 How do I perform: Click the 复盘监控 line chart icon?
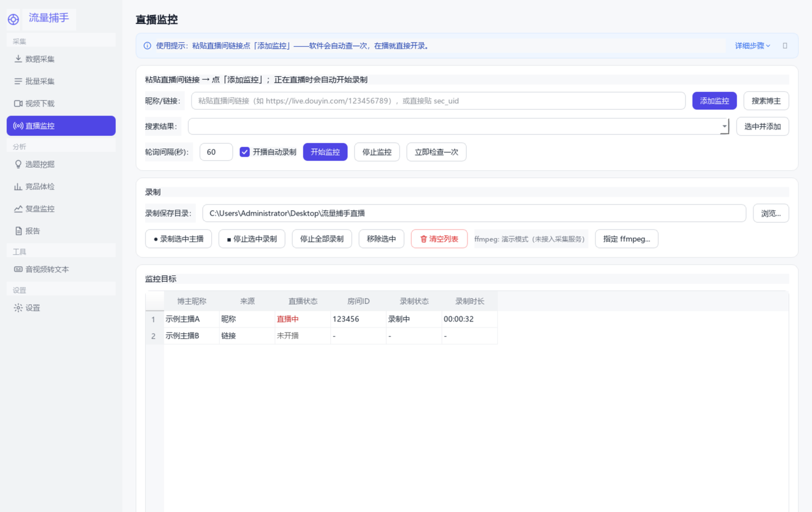18,208
